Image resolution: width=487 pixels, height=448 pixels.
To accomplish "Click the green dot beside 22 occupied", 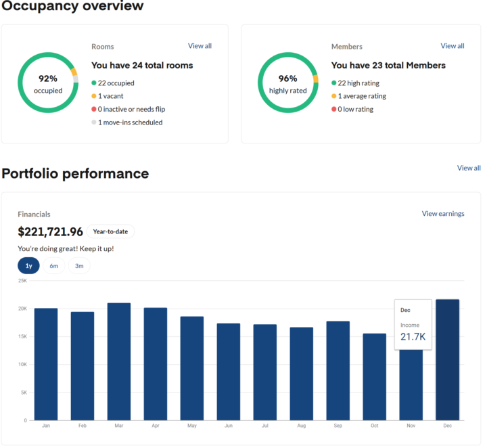I will click(95, 83).
